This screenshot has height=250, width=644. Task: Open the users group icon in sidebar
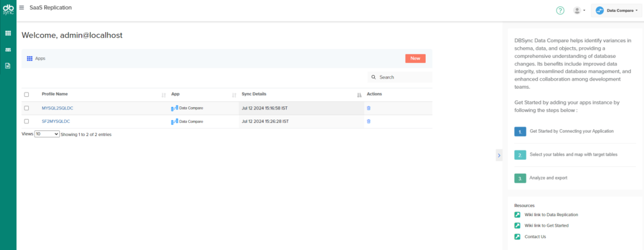coord(8,49)
